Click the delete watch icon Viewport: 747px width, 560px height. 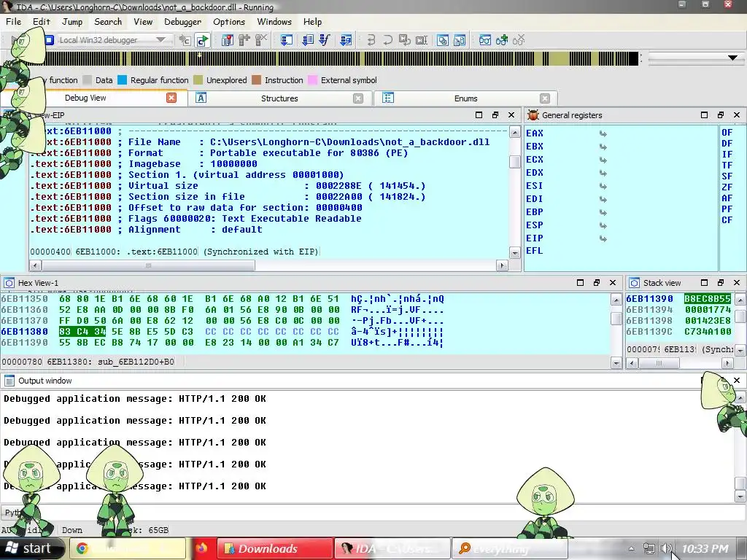tap(519, 40)
